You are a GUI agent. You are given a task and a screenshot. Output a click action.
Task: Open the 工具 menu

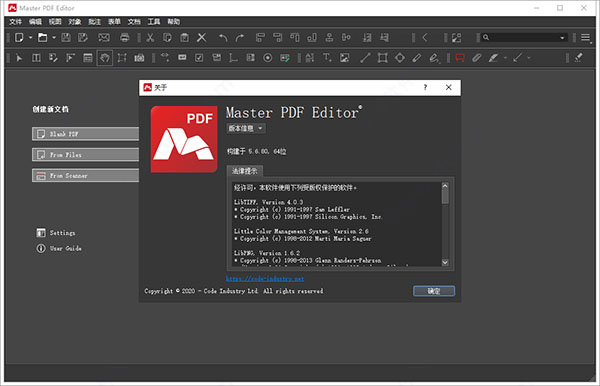154,21
